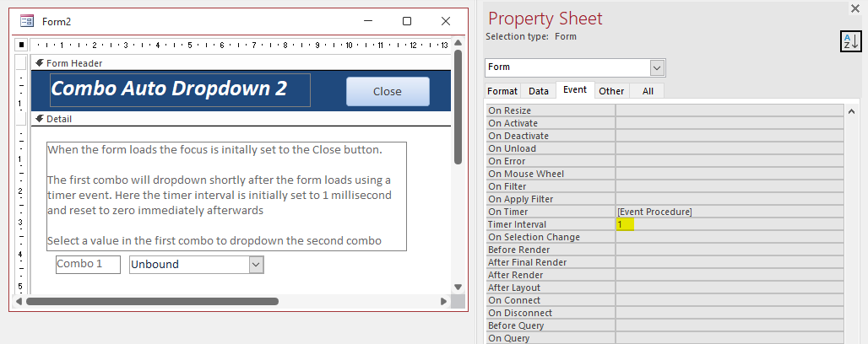The image size is (868, 344).
Task: Click the On Query property row
Action: coord(665,338)
